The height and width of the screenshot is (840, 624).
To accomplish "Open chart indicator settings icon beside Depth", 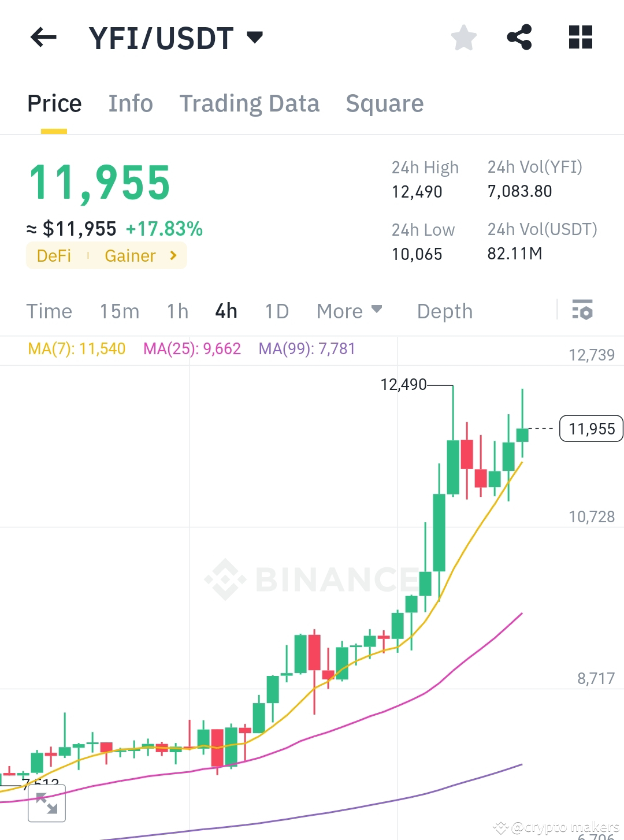I will (x=583, y=311).
